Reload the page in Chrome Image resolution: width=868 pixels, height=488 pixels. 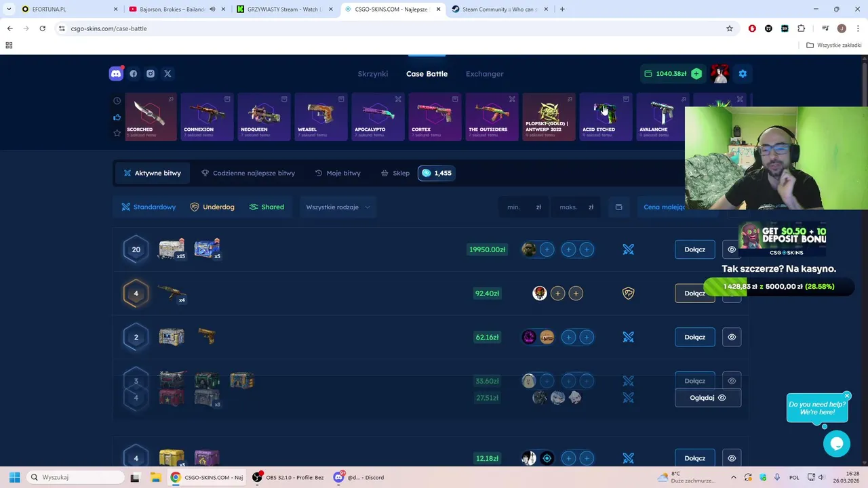(x=42, y=28)
